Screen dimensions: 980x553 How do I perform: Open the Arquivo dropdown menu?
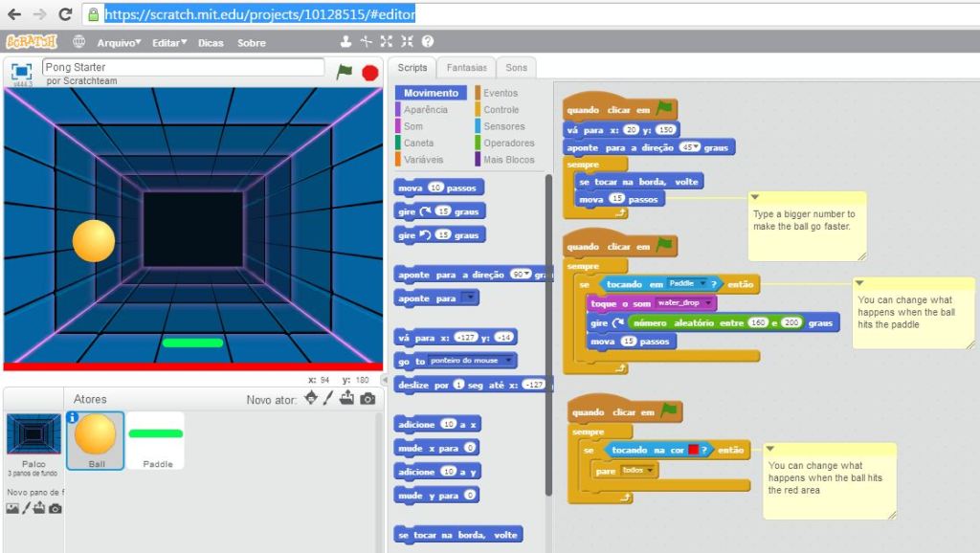click(119, 43)
